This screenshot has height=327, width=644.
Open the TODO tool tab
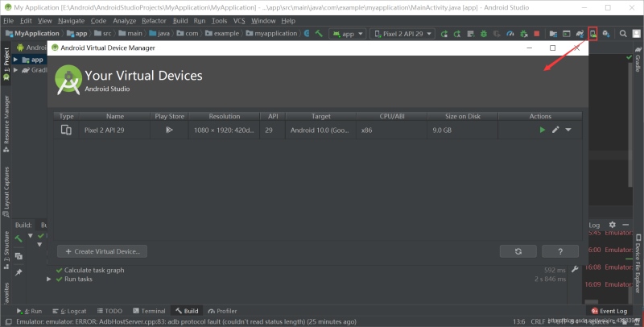pos(109,311)
